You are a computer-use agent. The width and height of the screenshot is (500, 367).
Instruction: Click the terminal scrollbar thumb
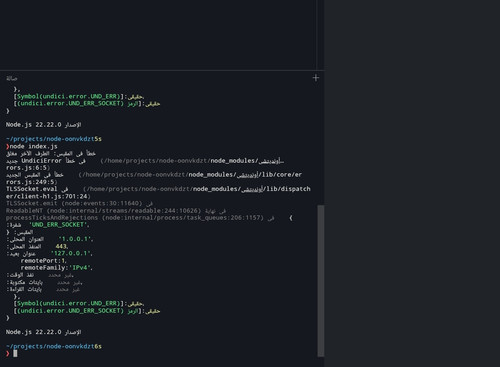(x=321, y=281)
